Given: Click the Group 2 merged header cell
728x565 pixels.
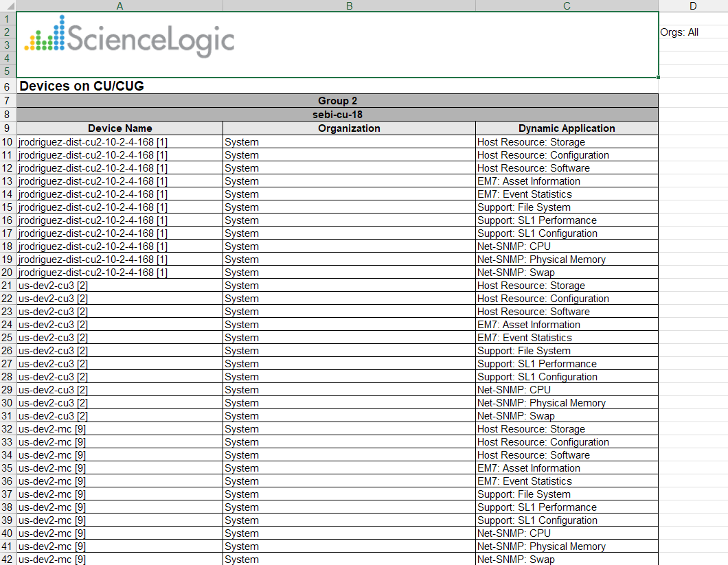Looking at the screenshot, I should click(337, 101).
